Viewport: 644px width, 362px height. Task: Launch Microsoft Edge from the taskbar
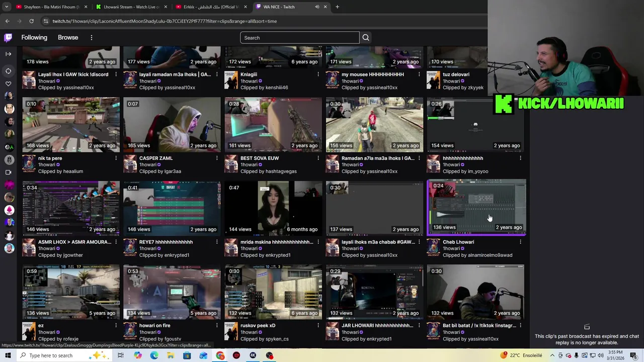[x=154, y=355]
